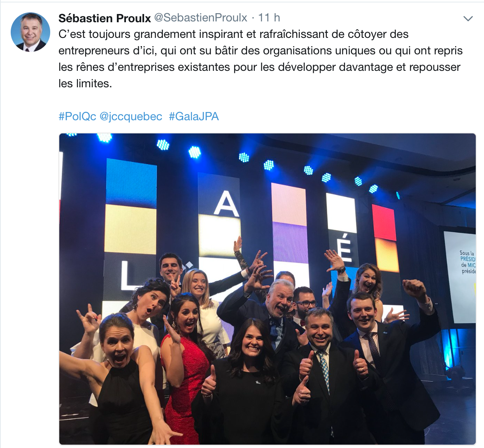
Task: Click the letter É panel in the photo
Action: [x=346, y=247]
